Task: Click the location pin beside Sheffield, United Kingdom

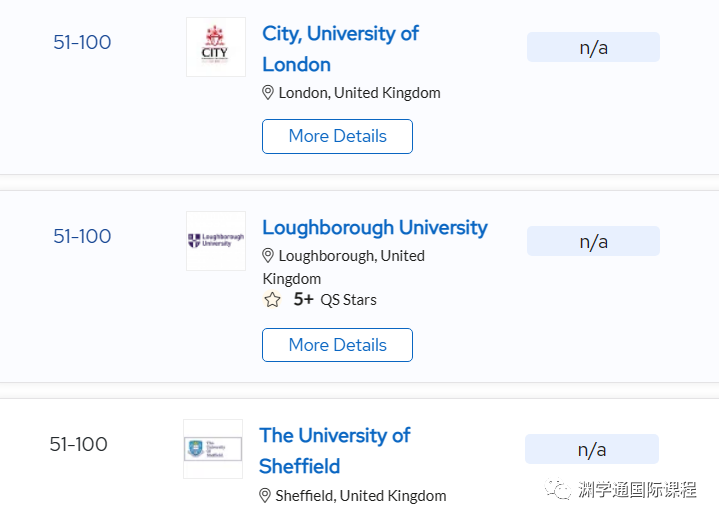Action: coord(265,496)
